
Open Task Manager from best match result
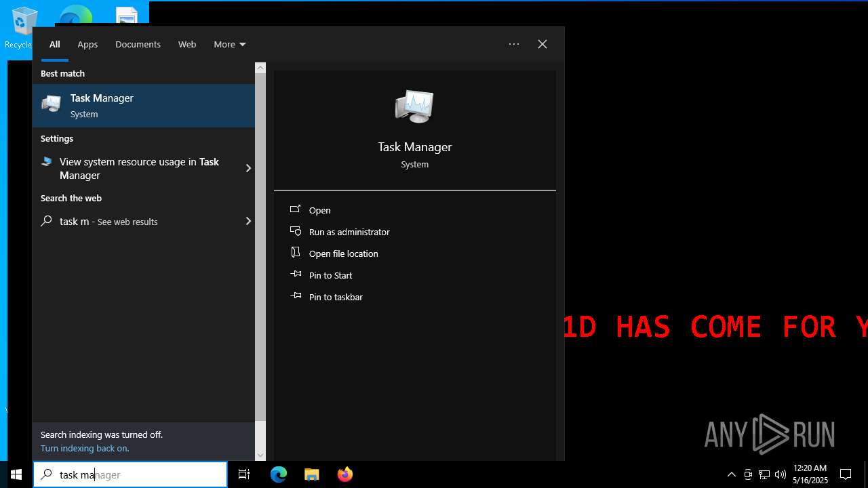[144, 106]
